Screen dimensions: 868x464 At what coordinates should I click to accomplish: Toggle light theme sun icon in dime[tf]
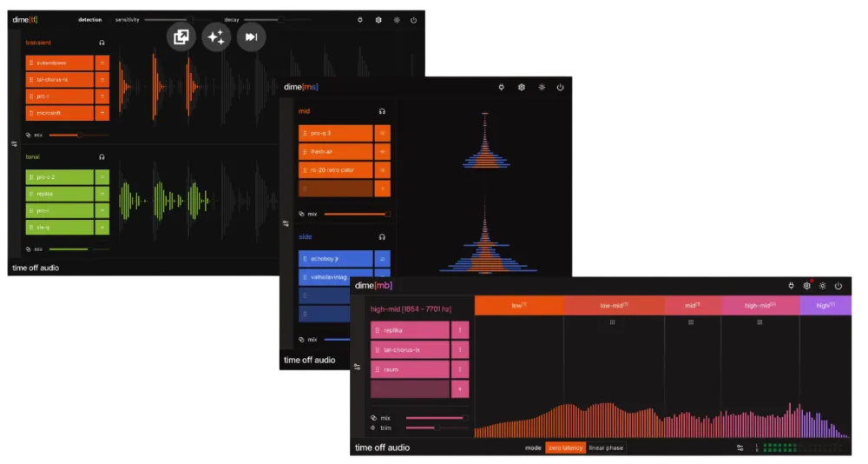[397, 19]
